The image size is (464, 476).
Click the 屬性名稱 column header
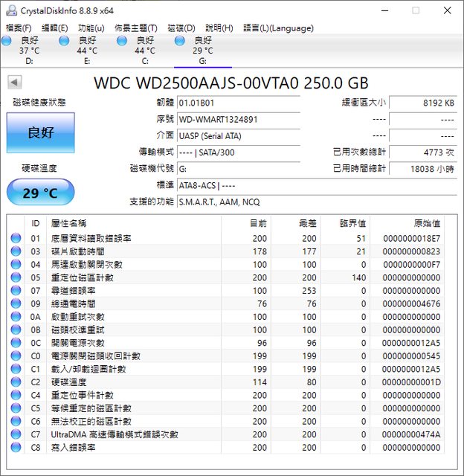tap(68, 223)
